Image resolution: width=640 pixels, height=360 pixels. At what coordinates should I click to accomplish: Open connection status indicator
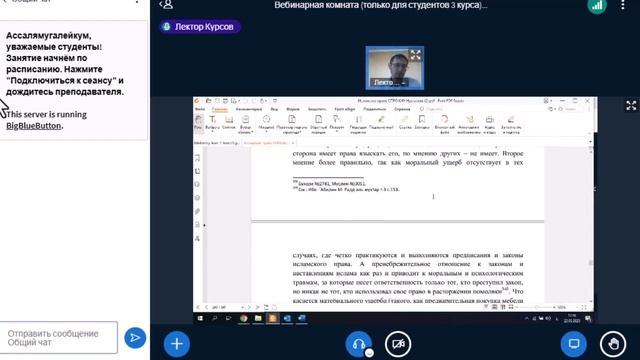[597, 5]
